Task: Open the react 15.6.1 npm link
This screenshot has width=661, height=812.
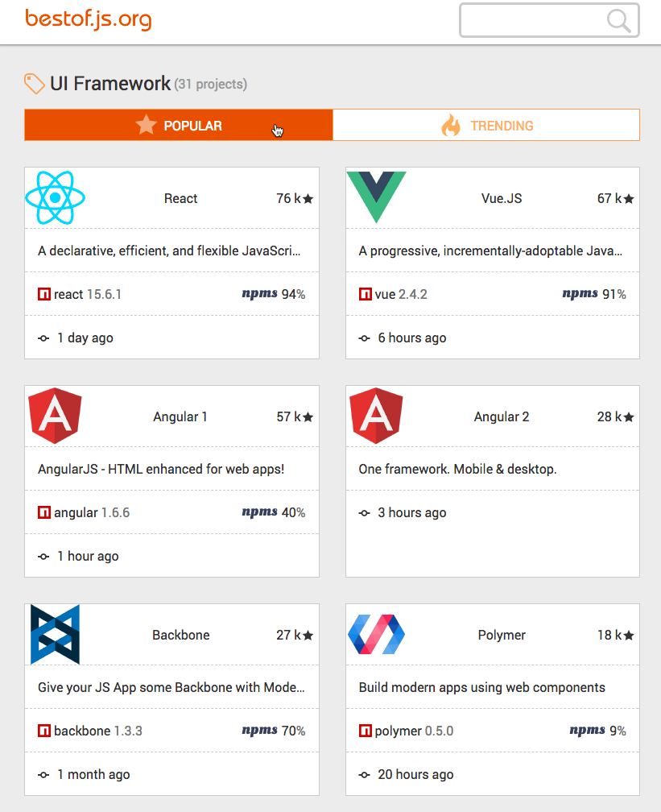Action: pyautogui.click(x=80, y=294)
